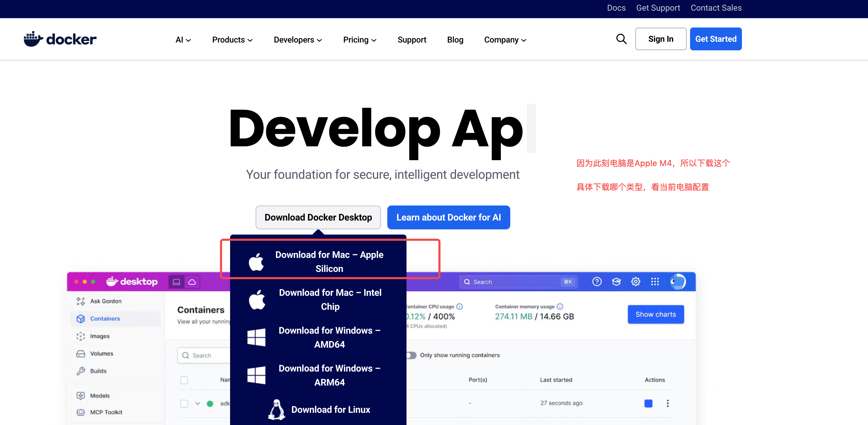This screenshot has width=868, height=425.
Task: Click the Containers cube icon
Action: pyautogui.click(x=80, y=319)
